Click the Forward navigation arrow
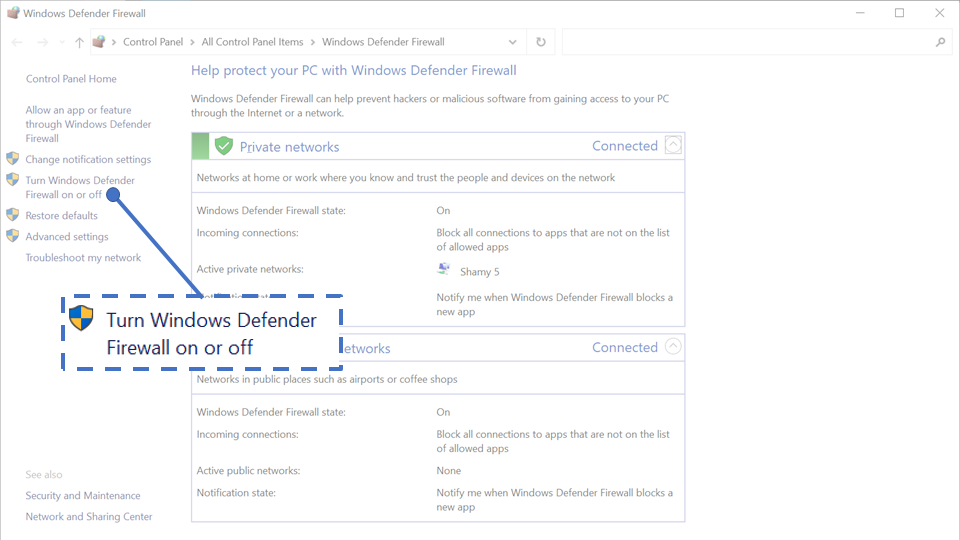Screen dimensions: 960x540 tap(42, 42)
